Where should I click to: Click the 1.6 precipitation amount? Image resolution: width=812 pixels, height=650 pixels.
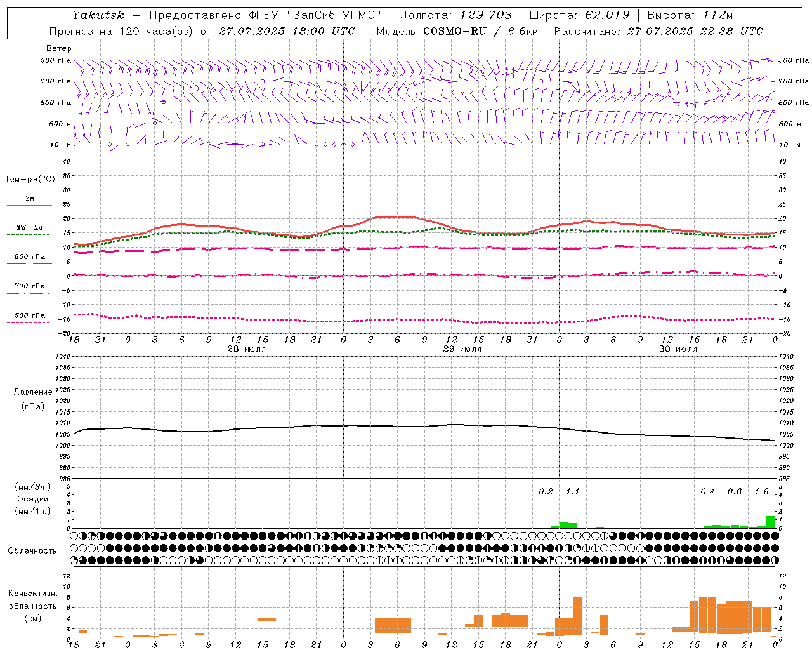click(761, 492)
